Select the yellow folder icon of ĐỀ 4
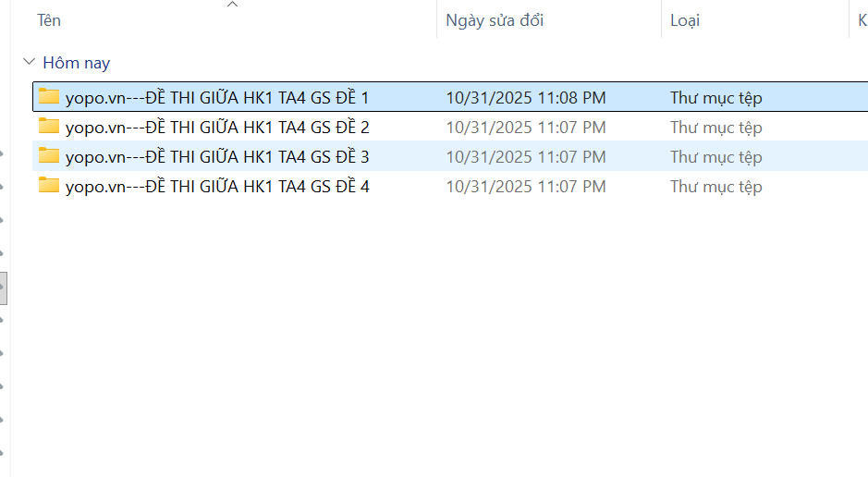This screenshot has height=477, width=868. [x=49, y=186]
